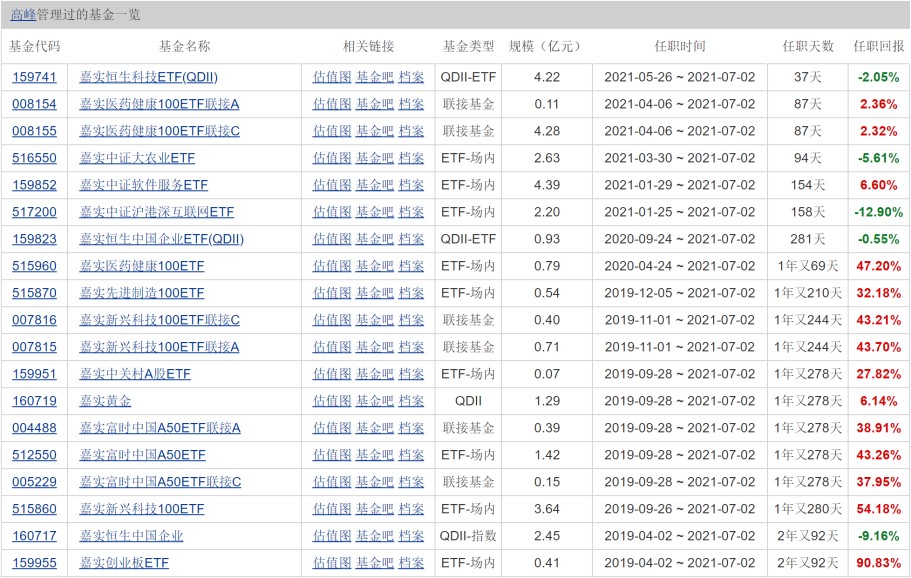Open 嘉实中关村A股ETF fund page
911x578 pixels.
pyautogui.click(x=135, y=374)
